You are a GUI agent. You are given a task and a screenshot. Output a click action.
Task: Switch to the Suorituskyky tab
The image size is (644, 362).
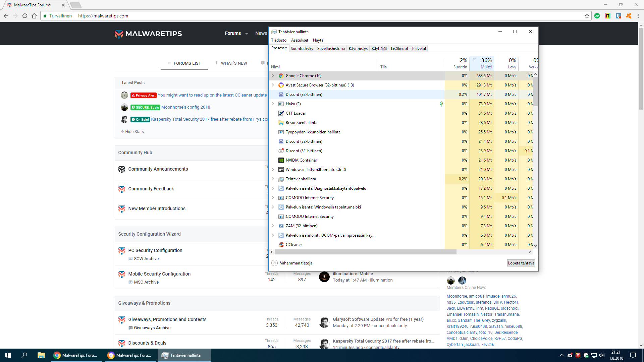click(x=302, y=49)
